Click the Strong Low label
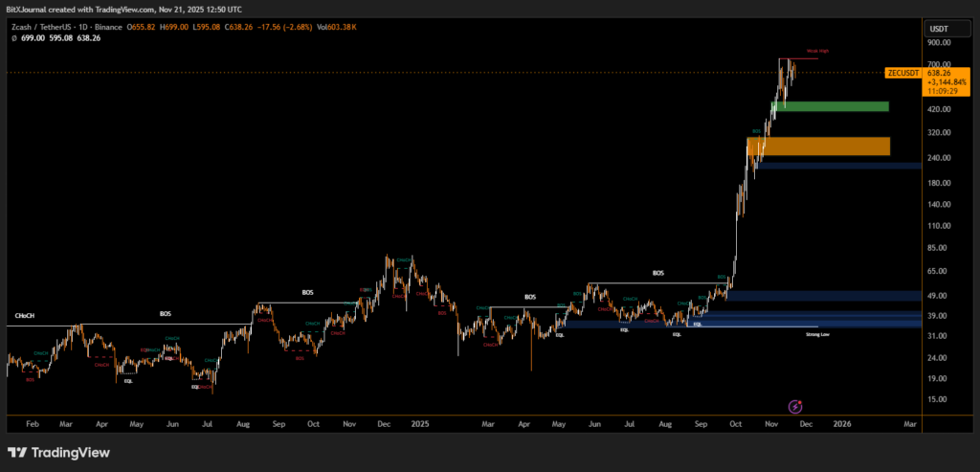The height and width of the screenshot is (472, 980). 816,334
